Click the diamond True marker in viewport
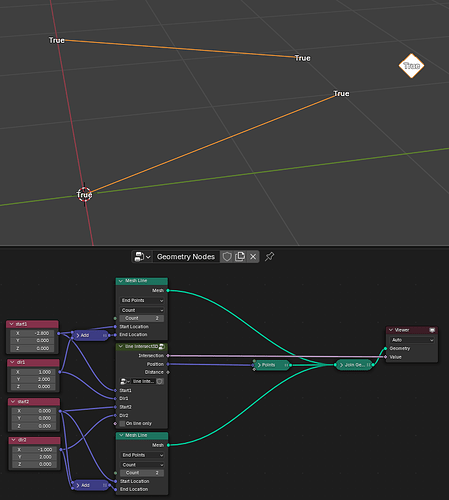The image size is (449, 500). (x=411, y=66)
